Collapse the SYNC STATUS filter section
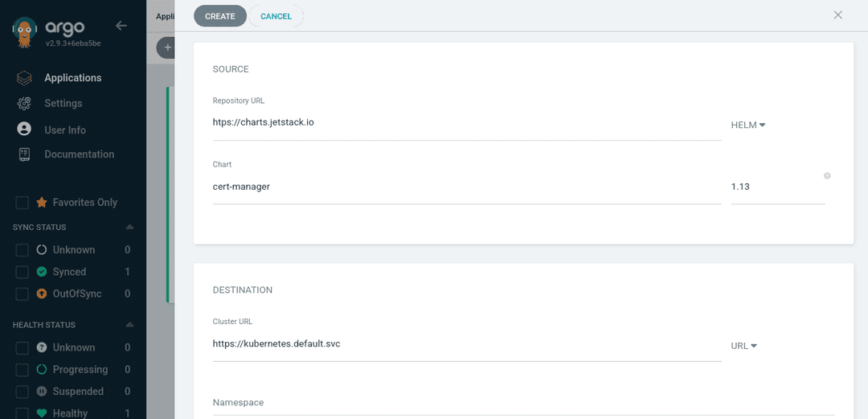868x419 pixels. pos(129,228)
